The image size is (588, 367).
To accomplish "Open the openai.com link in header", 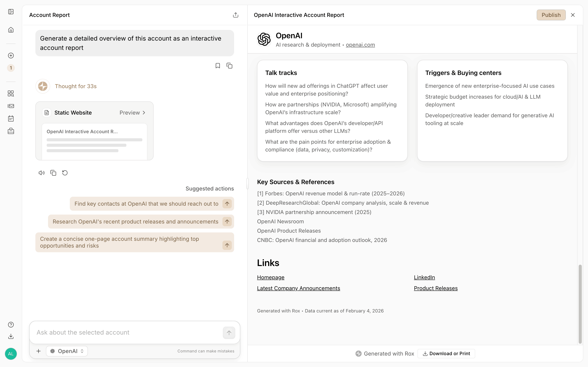I will click(360, 45).
